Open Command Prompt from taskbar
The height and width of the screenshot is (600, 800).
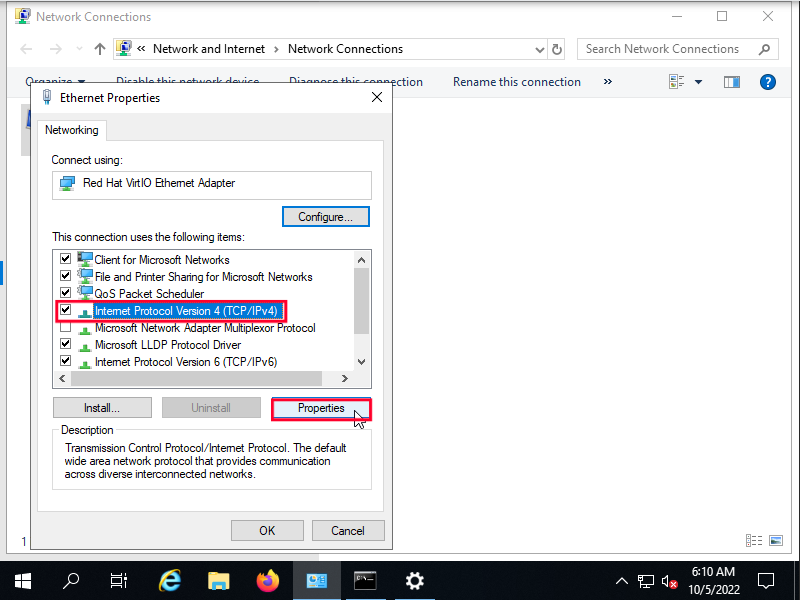(x=365, y=581)
